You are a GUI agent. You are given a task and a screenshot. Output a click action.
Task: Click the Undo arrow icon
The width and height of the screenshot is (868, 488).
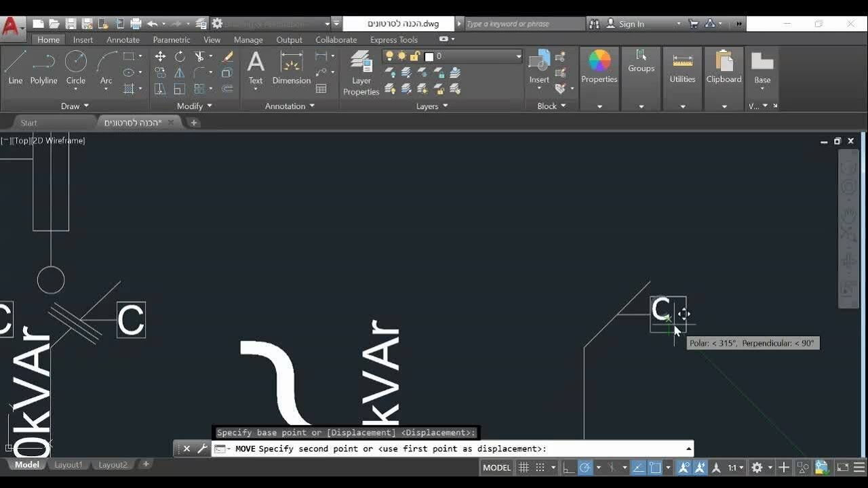point(152,24)
